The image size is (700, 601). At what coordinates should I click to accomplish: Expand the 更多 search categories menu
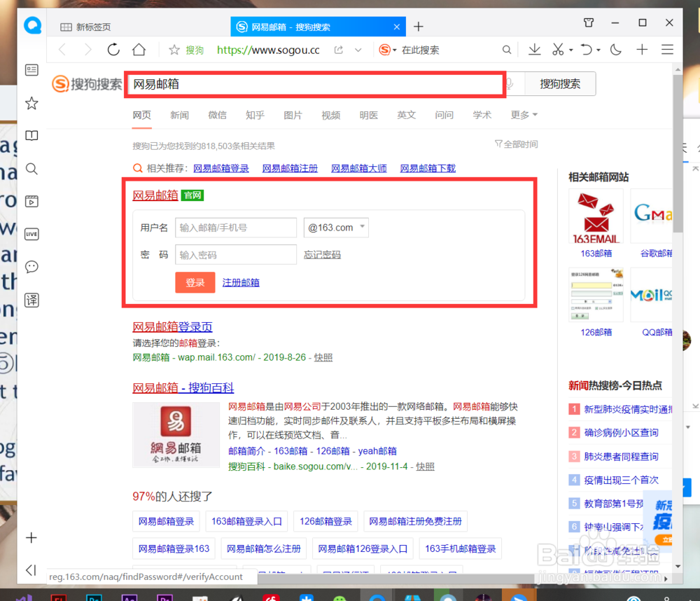tap(524, 115)
